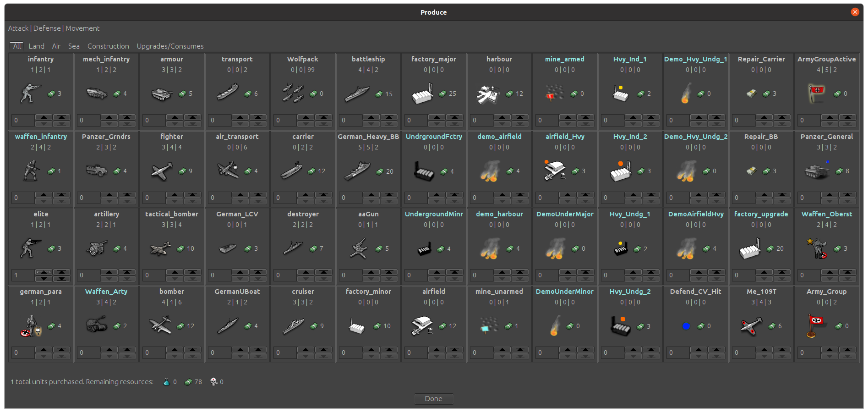Click the Hvy_Undg_2 unit label
Image resolution: width=868 pixels, height=413 pixels.
[630, 292]
